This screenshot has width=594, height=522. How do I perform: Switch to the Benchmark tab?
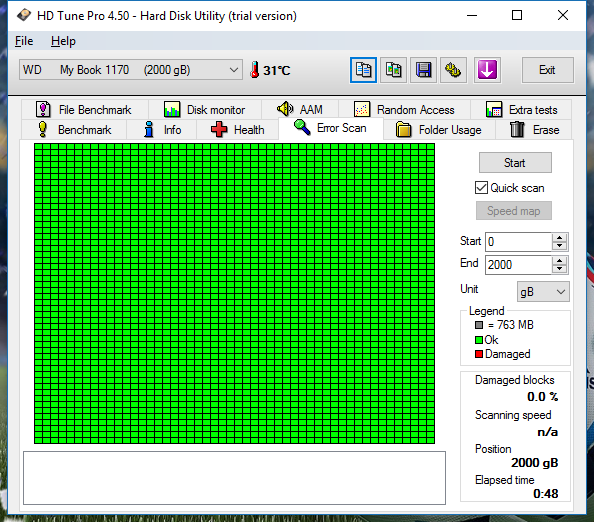pos(74,130)
